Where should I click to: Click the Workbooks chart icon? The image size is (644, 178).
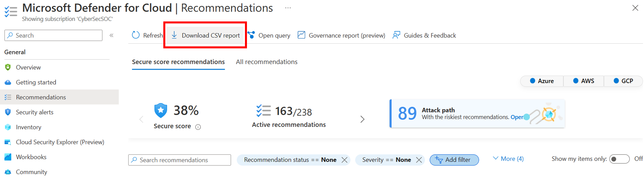pos(8,157)
